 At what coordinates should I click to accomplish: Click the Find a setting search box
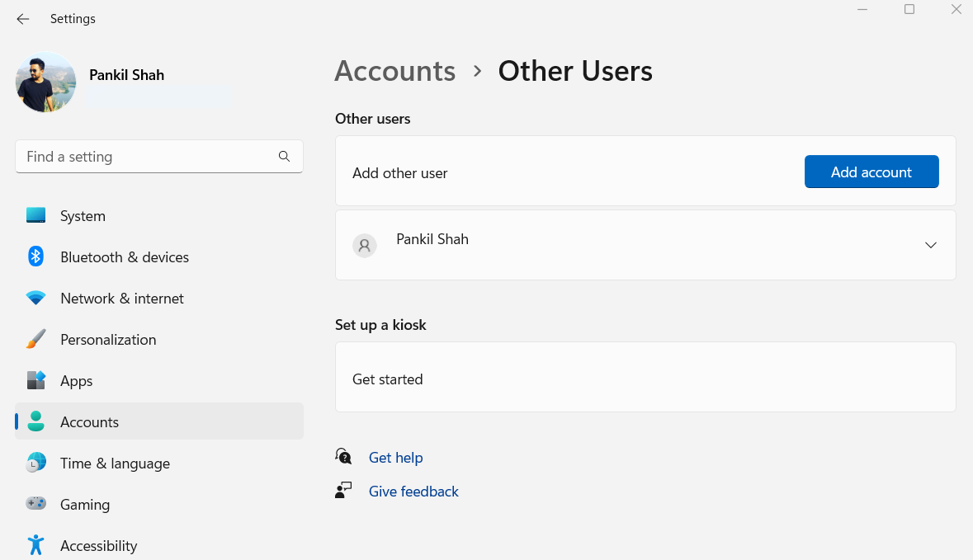tap(158, 156)
